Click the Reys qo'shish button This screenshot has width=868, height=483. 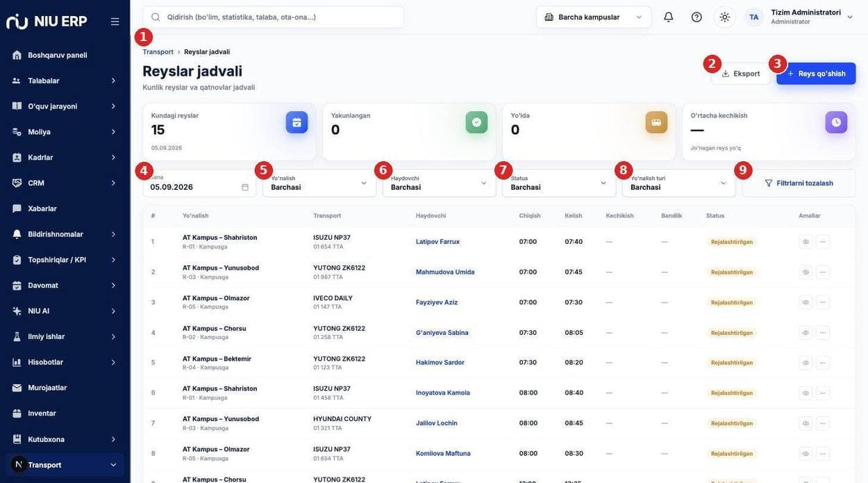click(x=816, y=74)
